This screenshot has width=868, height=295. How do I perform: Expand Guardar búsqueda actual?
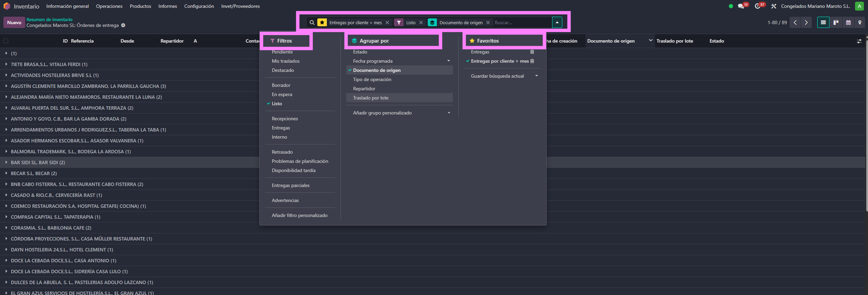click(x=536, y=76)
